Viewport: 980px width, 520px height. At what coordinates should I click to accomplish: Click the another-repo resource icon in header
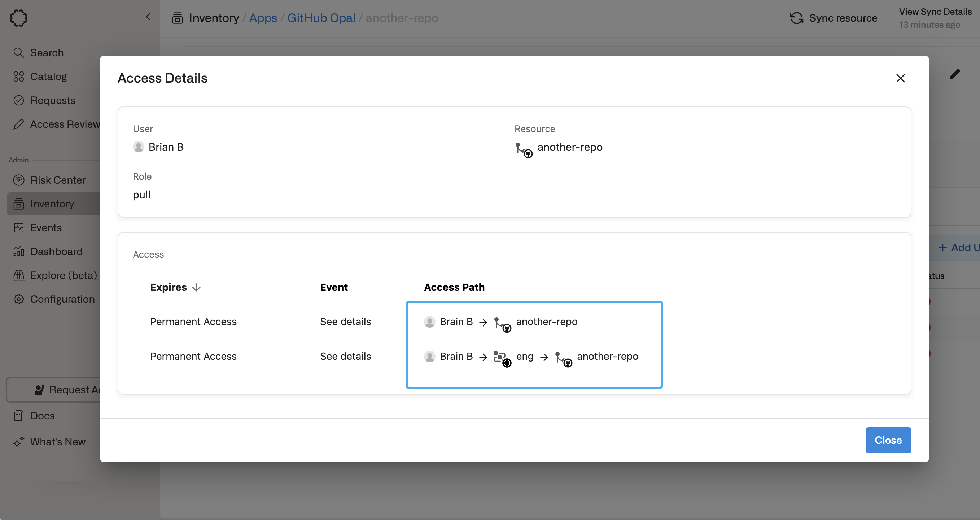point(523,149)
